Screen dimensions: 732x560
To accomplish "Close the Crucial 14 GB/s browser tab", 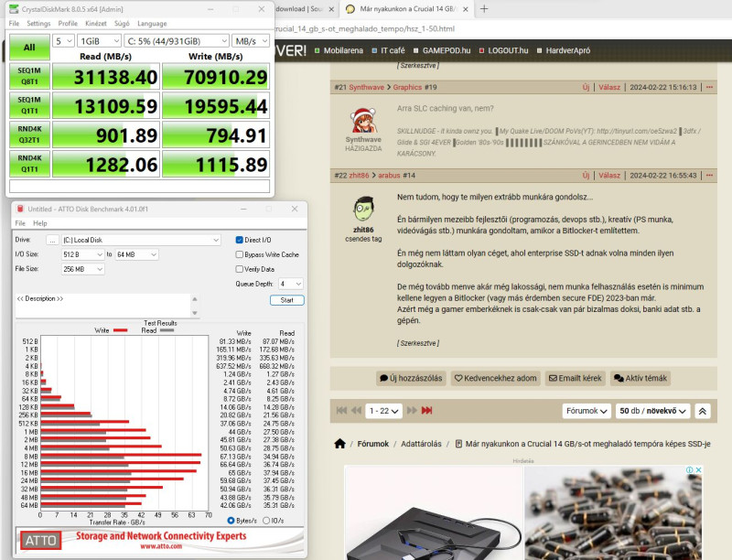I will [x=466, y=9].
